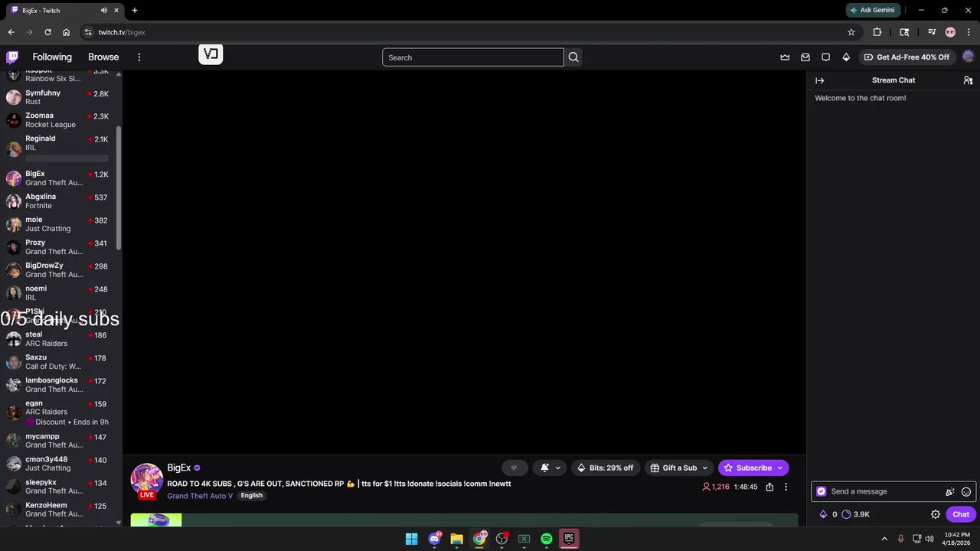The width and height of the screenshot is (980, 551).
Task: Open steal's ARC Raiders channel
Action: pos(60,339)
